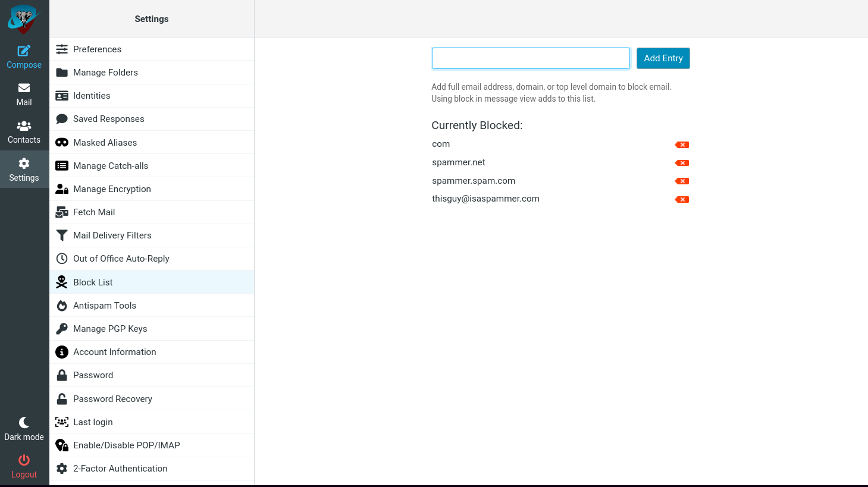
Task: Click the Last login people-scan icon
Action: click(62, 422)
